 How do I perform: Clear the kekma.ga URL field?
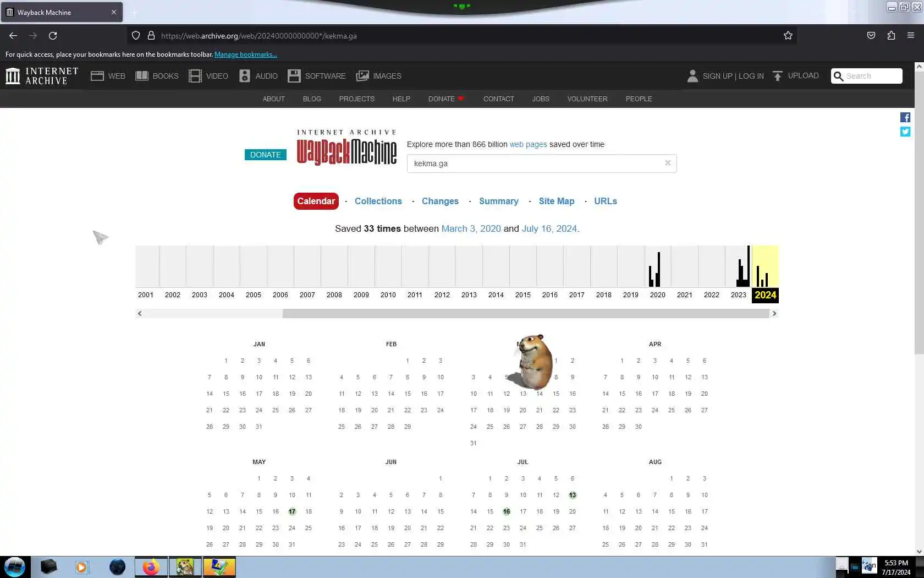[x=668, y=163]
